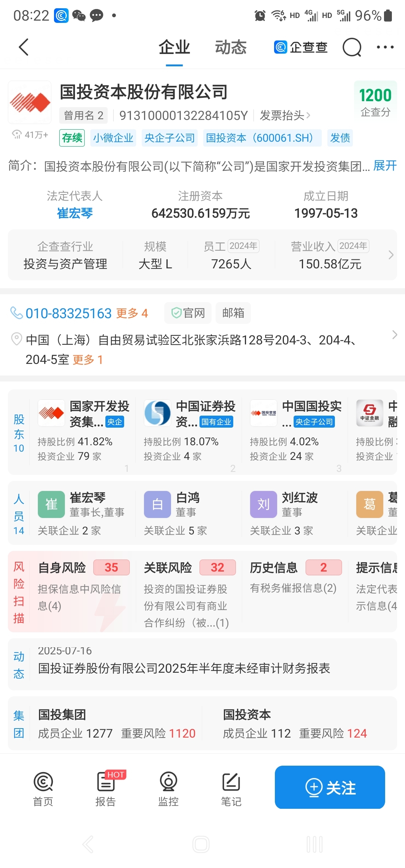
Task: Tap 营业收入 150.58亿元 figure
Action: tap(330, 264)
